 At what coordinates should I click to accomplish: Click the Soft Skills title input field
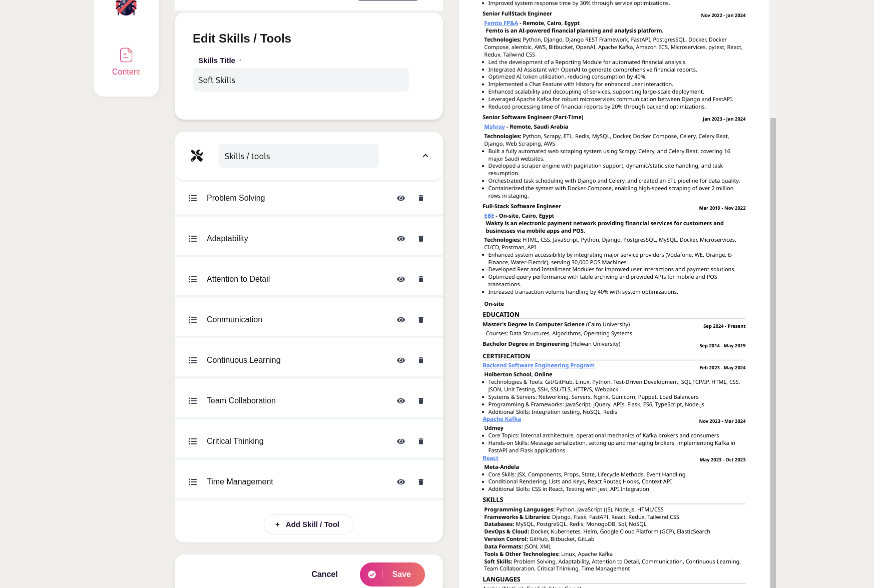pos(301,80)
